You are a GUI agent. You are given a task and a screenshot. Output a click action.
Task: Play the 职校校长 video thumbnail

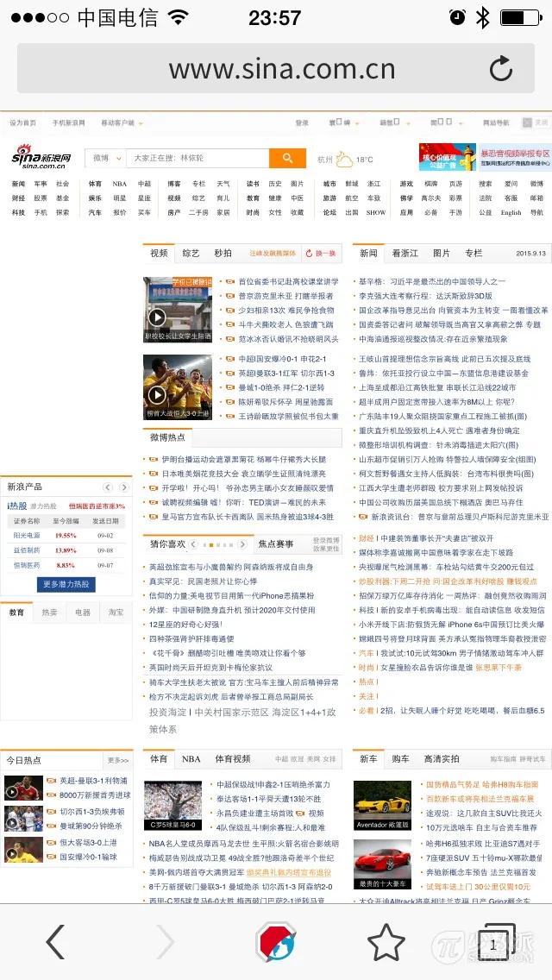(178, 310)
